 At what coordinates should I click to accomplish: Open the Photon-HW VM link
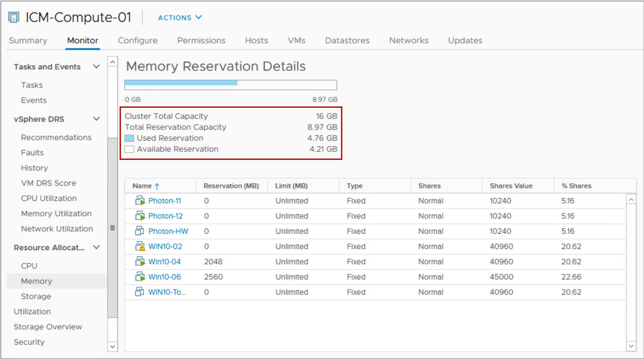pyautogui.click(x=168, y=231)
